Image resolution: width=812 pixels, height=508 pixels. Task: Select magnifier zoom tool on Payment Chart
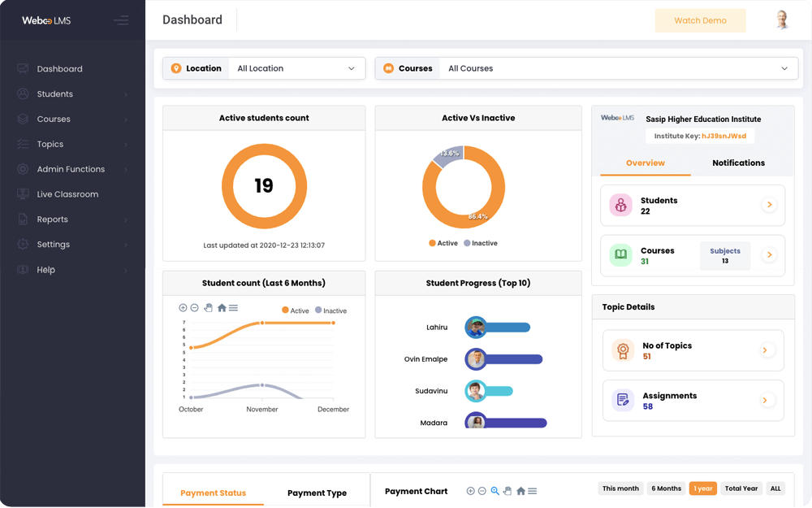tap(495, 491)
